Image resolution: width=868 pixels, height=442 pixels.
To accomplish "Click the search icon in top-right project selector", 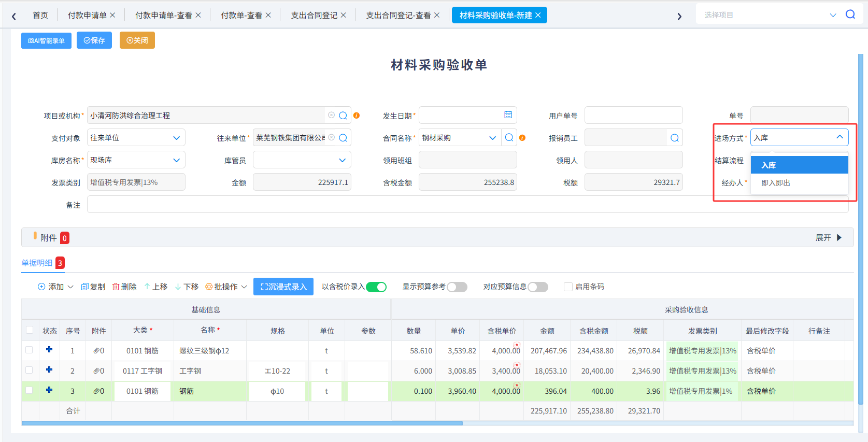I will [x=850, y=15].
